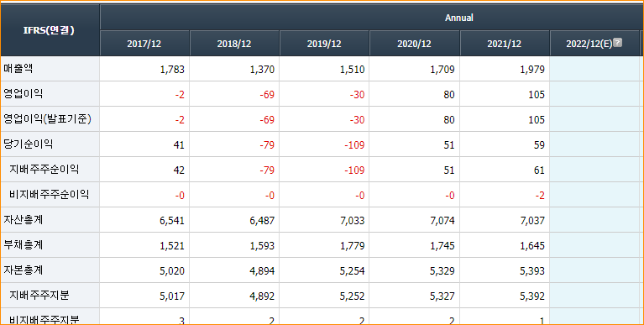Click 자산총계 value 7,033
The height and width of the screenshot is (325, 644).
coord(352,221)
